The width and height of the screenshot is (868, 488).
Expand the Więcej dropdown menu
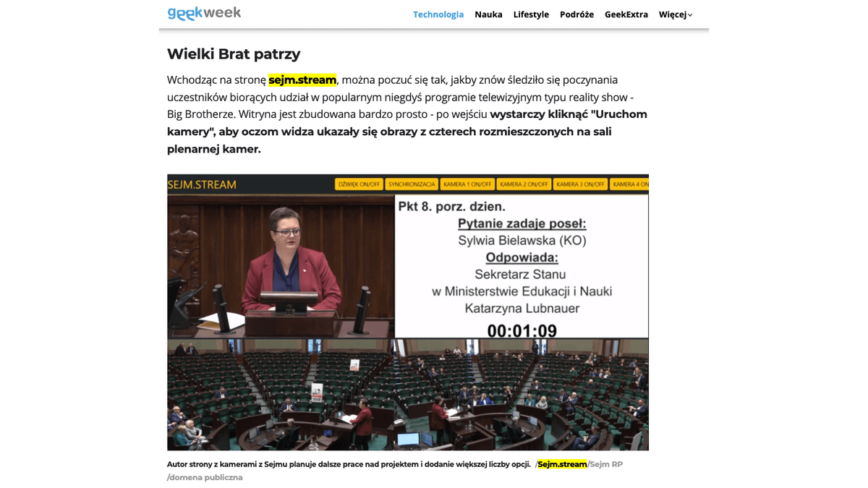pos(675,14)
